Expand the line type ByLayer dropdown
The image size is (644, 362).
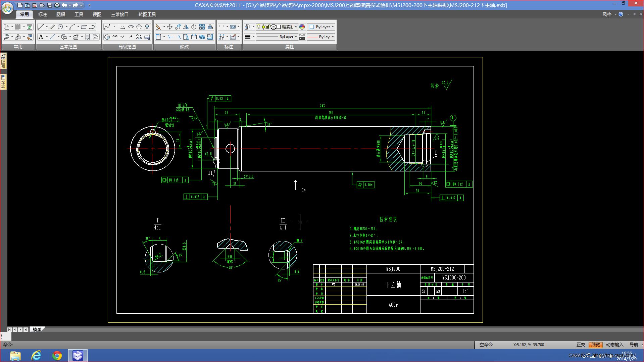(x=277, y=37)
